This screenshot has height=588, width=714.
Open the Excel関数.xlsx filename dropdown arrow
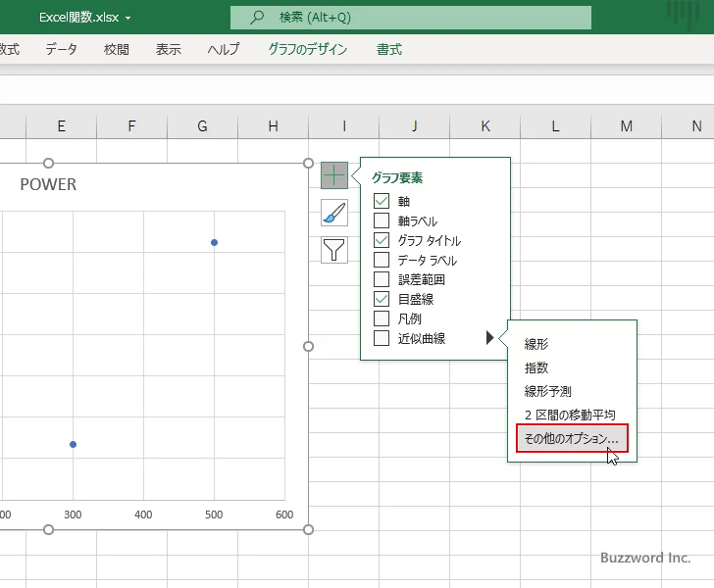[127, 19]
